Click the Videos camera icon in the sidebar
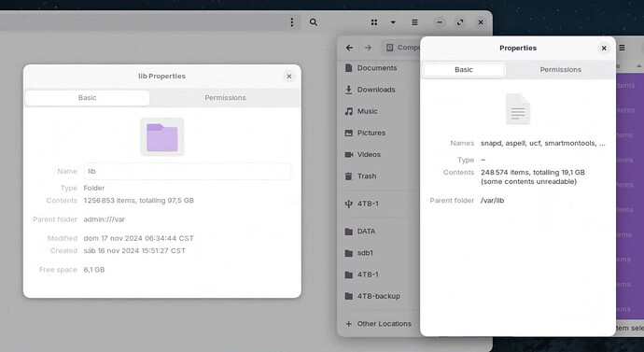This screenshot has width=644, height=352. click(x=349, y=154)
